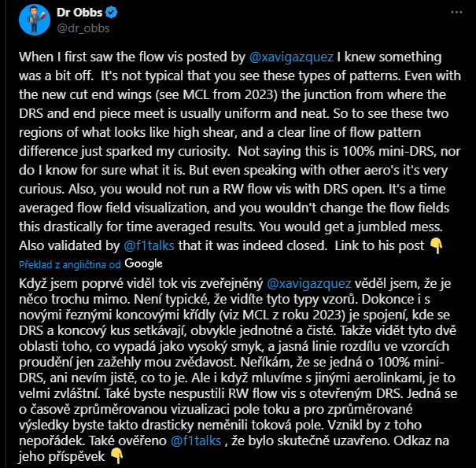The width and height of the screenshot is (476, 468).
Task: Open the more options ellipsis menu
Action: click(x=456, y=13)
